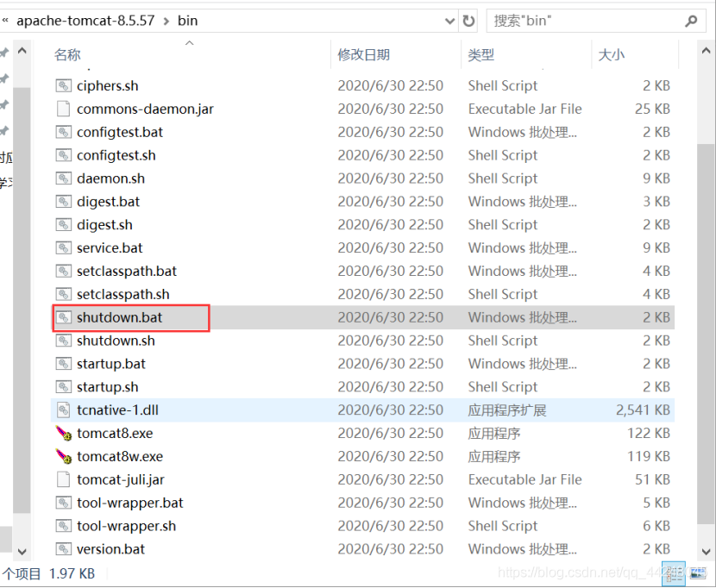Click the ciphers.sh file icon
Screen dimensions: 716x588
tap(64, 86)
